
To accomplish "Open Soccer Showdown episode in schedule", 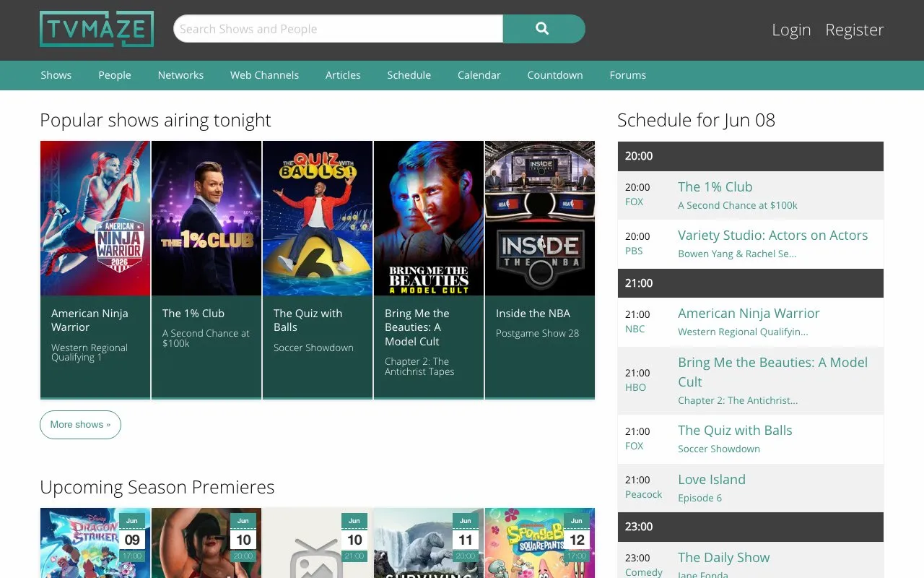I will click(719, 449).
